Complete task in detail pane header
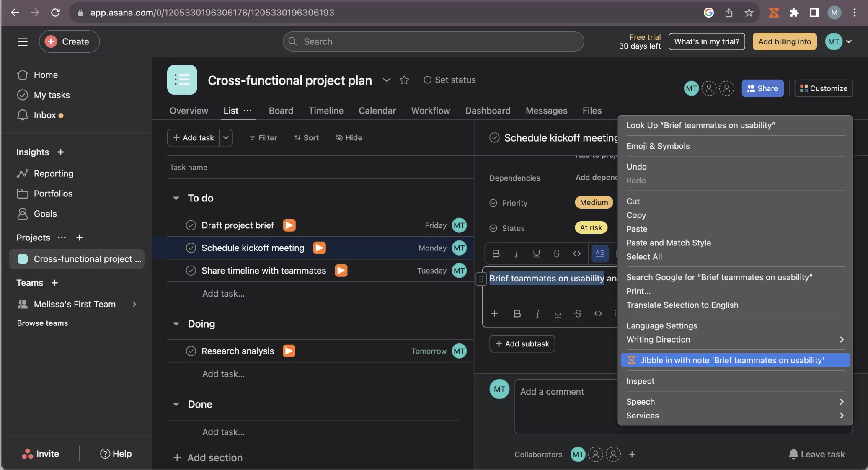868x470 pixels. (x=494, y=138)
